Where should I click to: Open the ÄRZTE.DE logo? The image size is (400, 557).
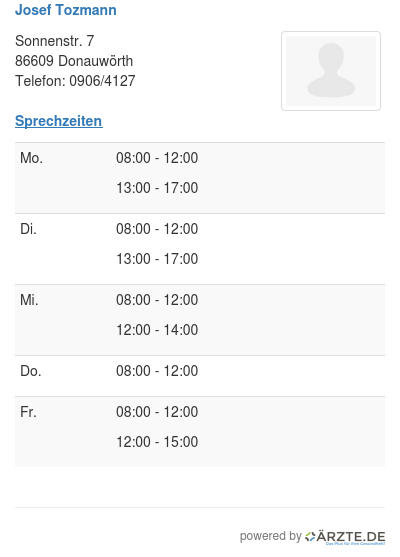click(345, 537)
